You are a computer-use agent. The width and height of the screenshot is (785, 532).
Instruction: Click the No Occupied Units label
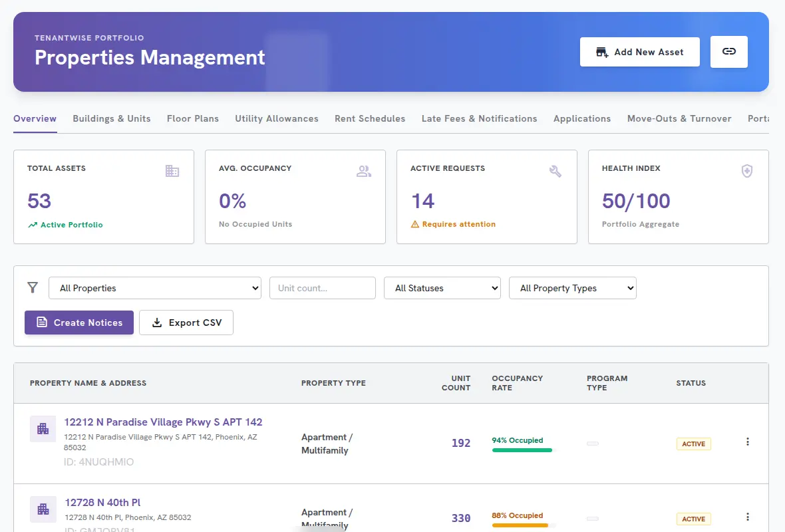coord(255,224)
